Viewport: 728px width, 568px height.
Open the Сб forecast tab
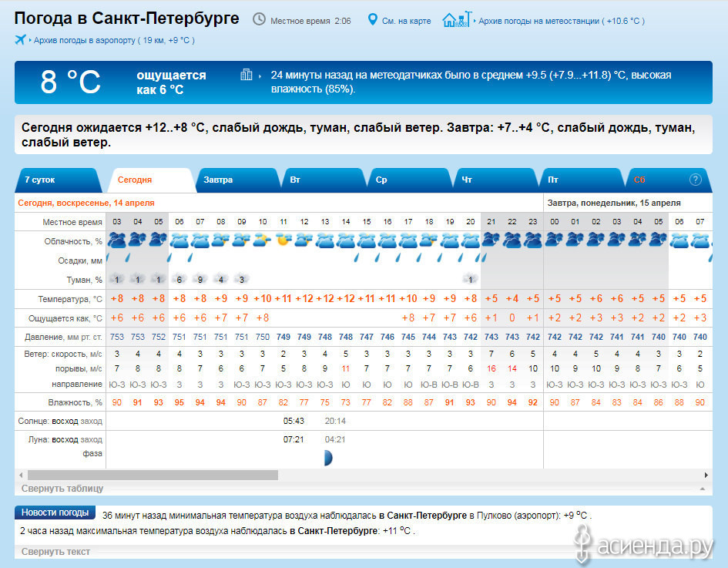[x=669, y=180]
